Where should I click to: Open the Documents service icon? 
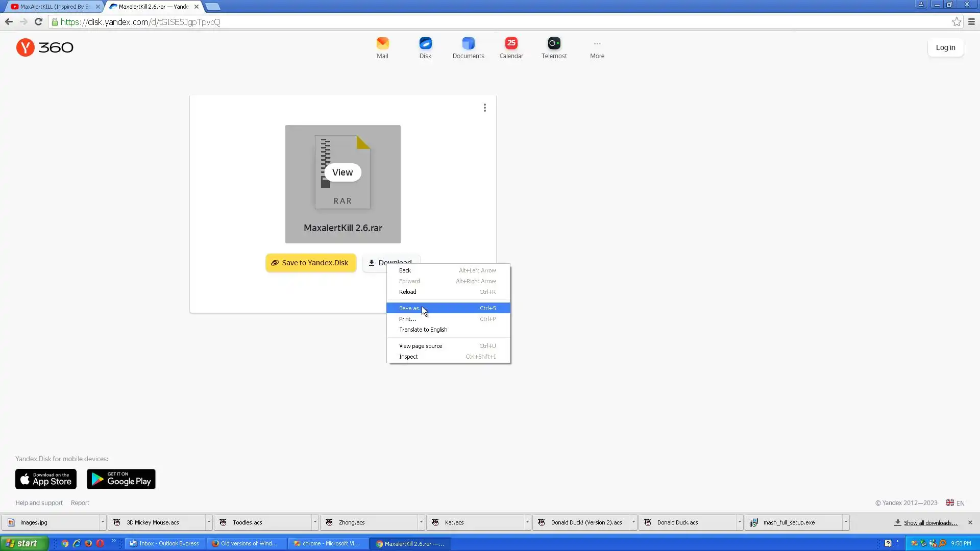pyautogui.click(x=468, y=43)
